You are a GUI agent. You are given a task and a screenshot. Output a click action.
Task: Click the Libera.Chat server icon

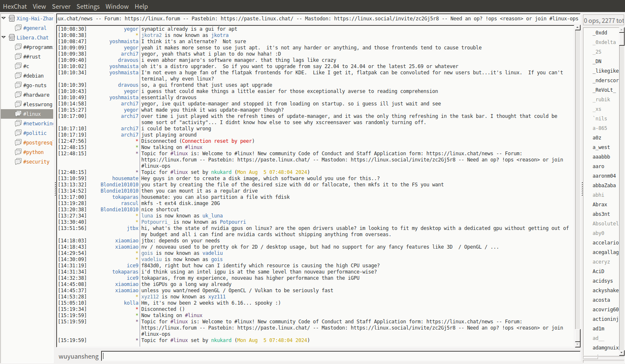click(12, 37)
